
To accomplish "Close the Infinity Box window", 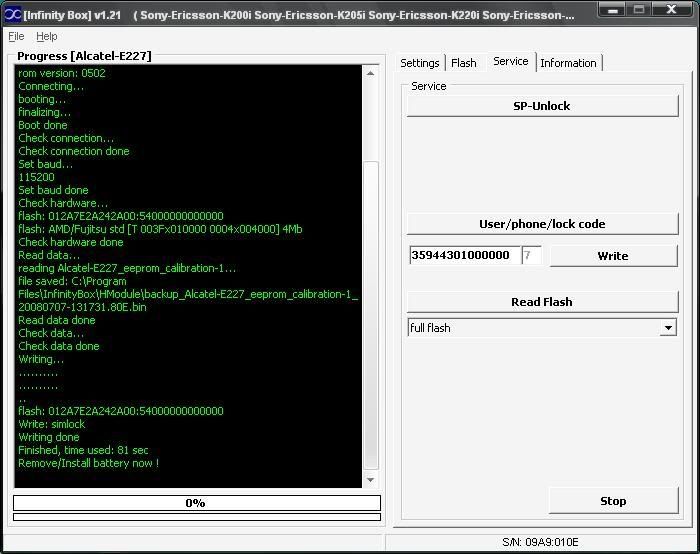I will [671, 10].
